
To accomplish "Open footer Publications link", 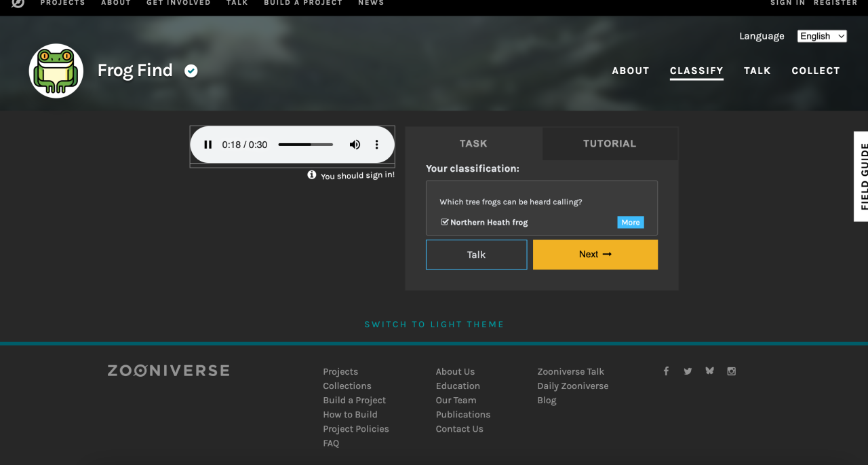I will point(463,414).
